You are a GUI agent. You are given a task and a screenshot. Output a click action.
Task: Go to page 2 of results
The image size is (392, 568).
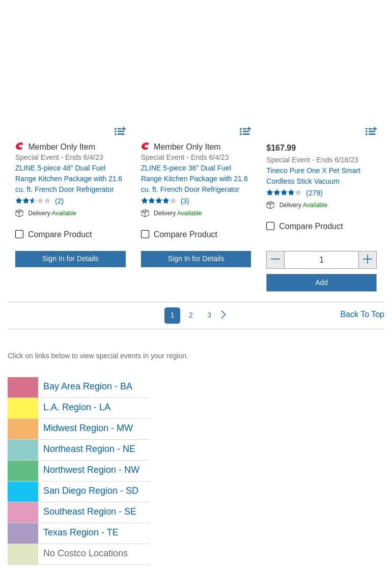click(191, 316)
